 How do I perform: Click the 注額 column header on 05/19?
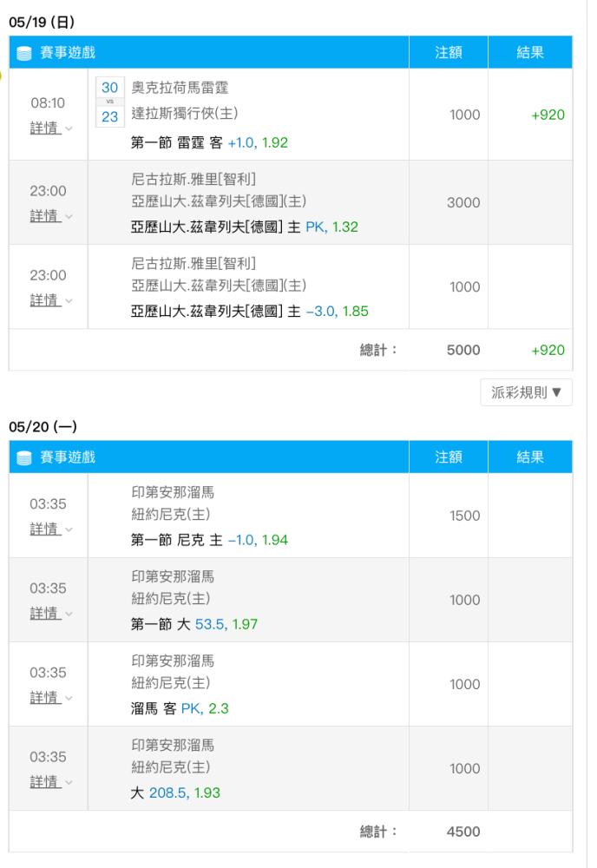click(x=448, y=53)
